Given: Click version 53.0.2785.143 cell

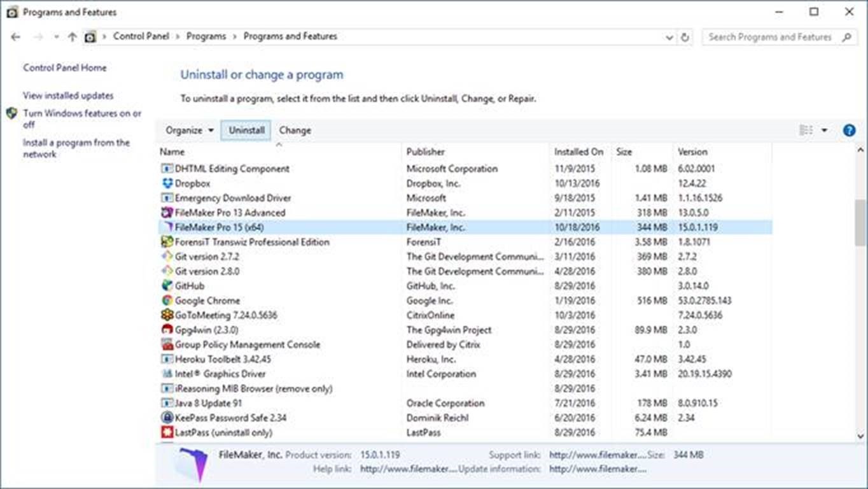Looking at the screenshot, I should tap(704, 301).
